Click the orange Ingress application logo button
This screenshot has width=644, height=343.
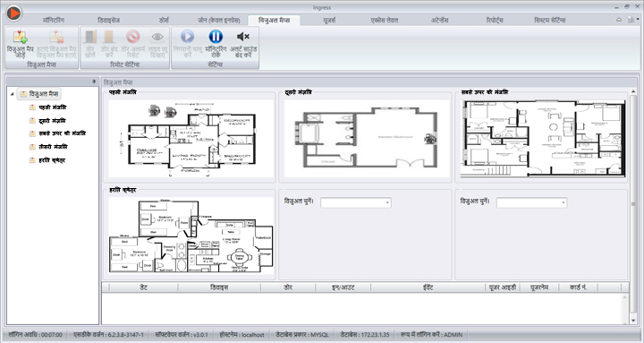point(14,13)
